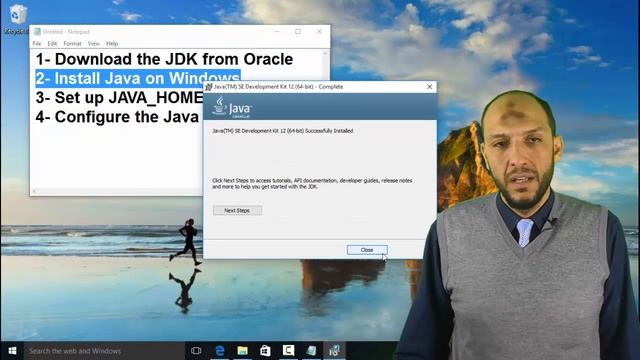Click '4- Configure the Java' line in Notepad
Screen dimensions: 640x360
[117, 117]
